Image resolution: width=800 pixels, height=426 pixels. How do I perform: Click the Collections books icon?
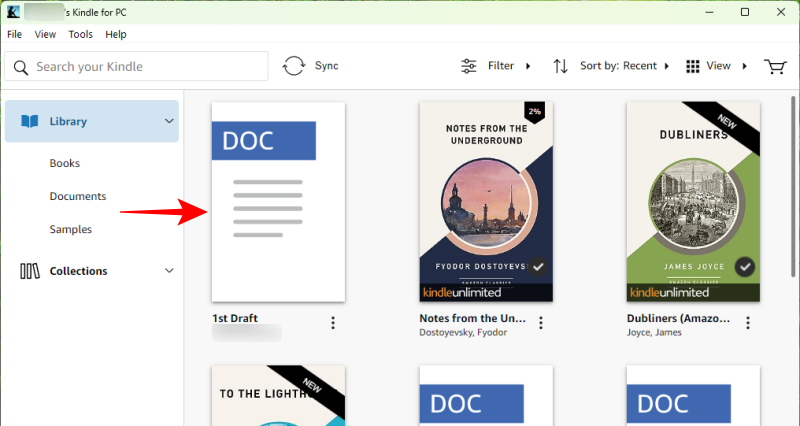click(30, 271)
